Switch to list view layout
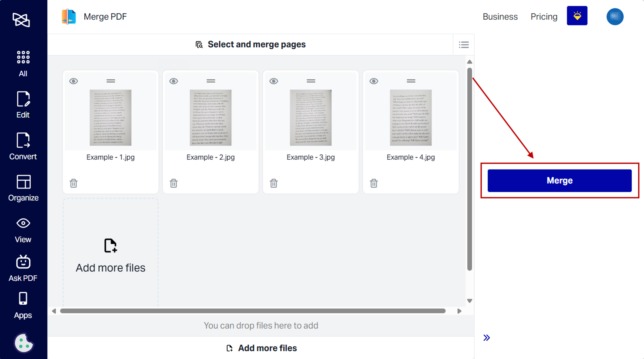This screenshot has height=359, width=644. (x=464, y=45)
